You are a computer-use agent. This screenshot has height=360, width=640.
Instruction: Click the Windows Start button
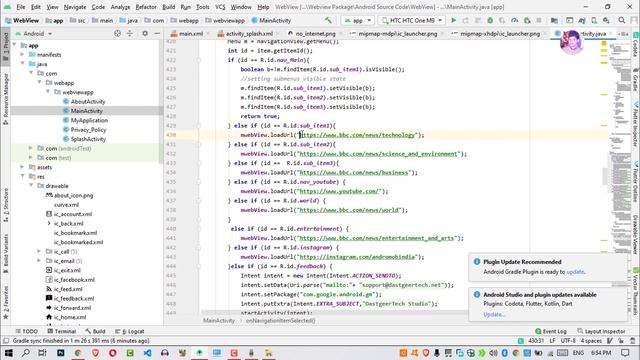[8, 353]
